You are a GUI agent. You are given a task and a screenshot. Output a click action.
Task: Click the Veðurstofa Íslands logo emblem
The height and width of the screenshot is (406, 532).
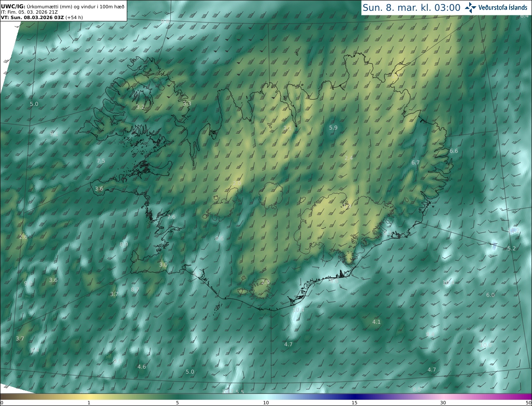click(x=470, y=7)
